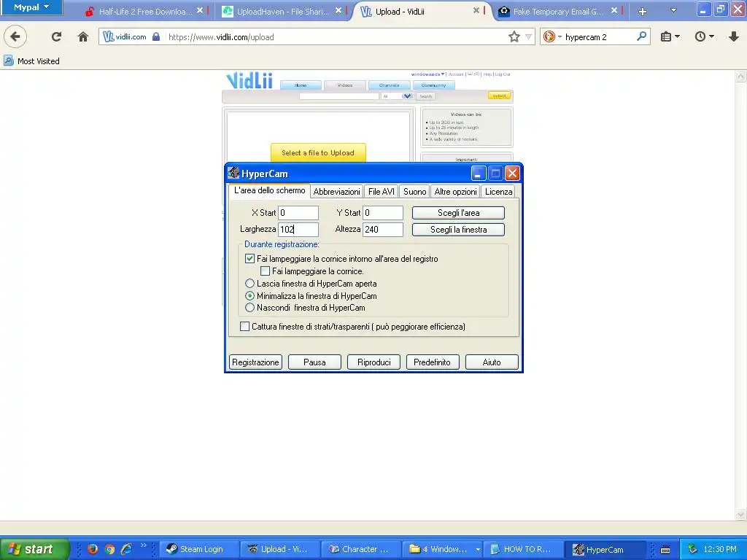Select Minimalizza la finestra di HyperCam
747x560 pixels.
click(x=249, y=295)
